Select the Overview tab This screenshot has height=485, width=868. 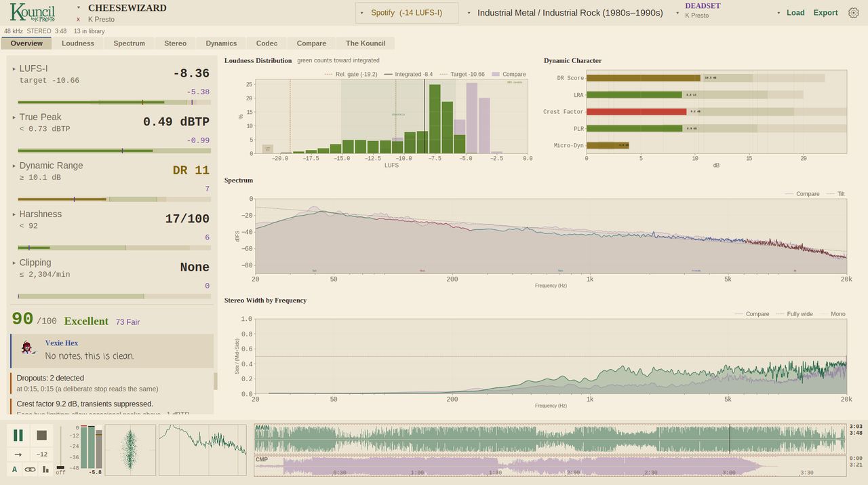tap(26, 43)
